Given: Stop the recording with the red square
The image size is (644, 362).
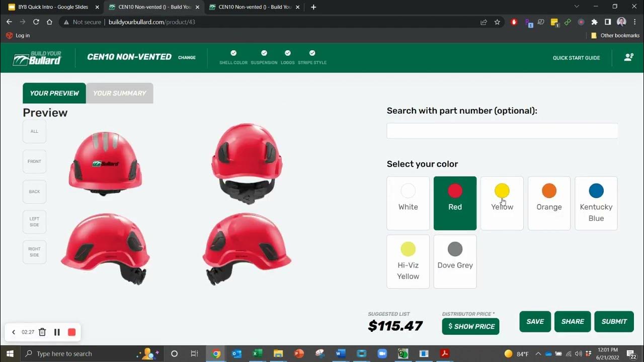Looking at the screenshot, I should point(71,332).
